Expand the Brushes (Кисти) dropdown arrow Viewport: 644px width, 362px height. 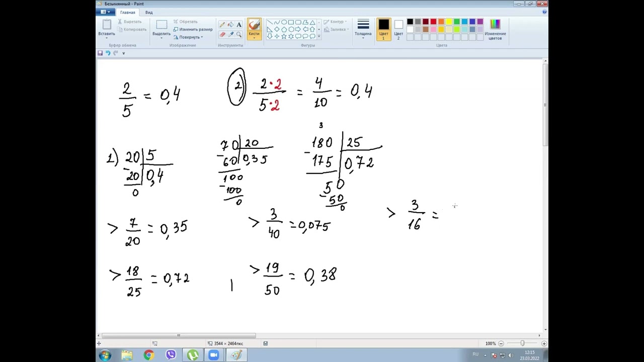click(x=254, y=38)
